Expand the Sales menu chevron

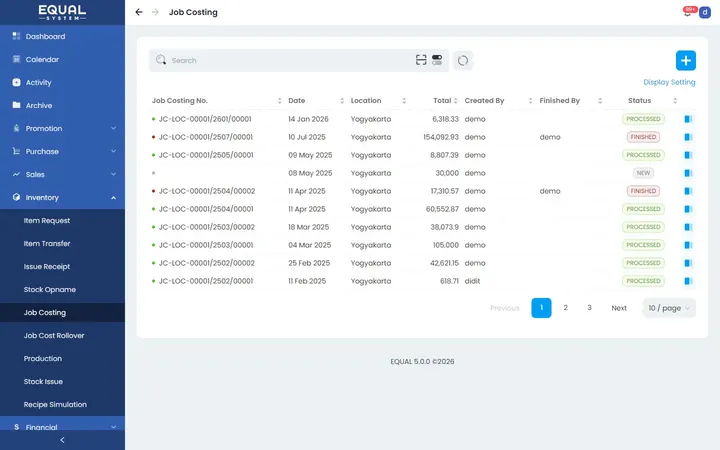click(113, 174)
